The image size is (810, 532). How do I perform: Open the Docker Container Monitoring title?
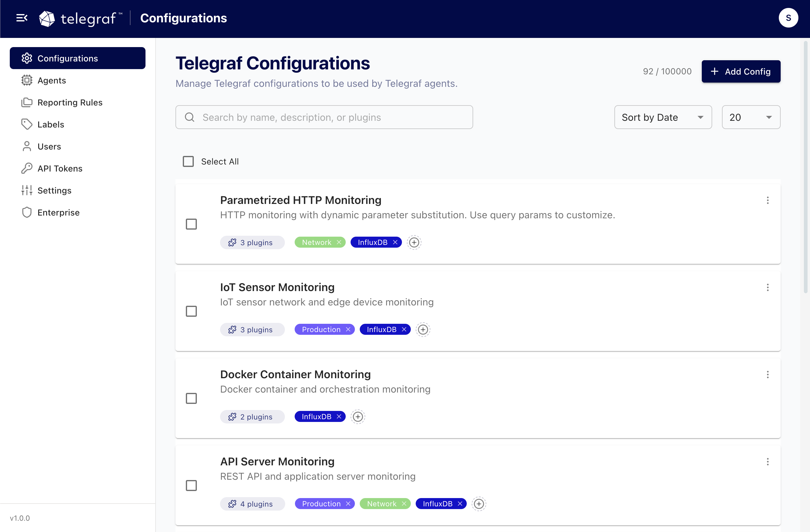click(x=295, y=375)
